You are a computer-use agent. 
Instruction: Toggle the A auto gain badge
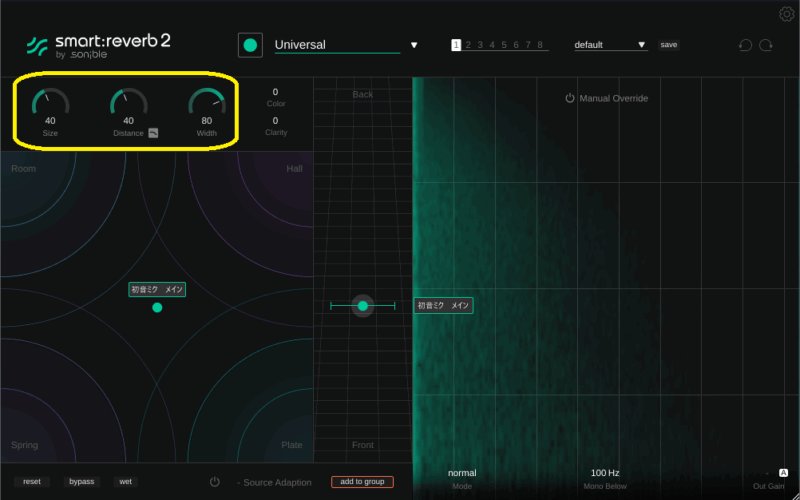point(783,473)
